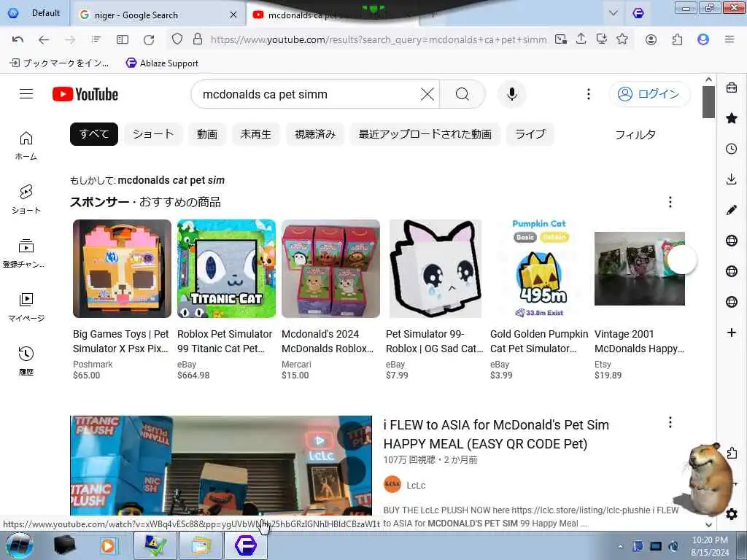Open the 登録チャンネル sidebar icon

tap(24, 253)
